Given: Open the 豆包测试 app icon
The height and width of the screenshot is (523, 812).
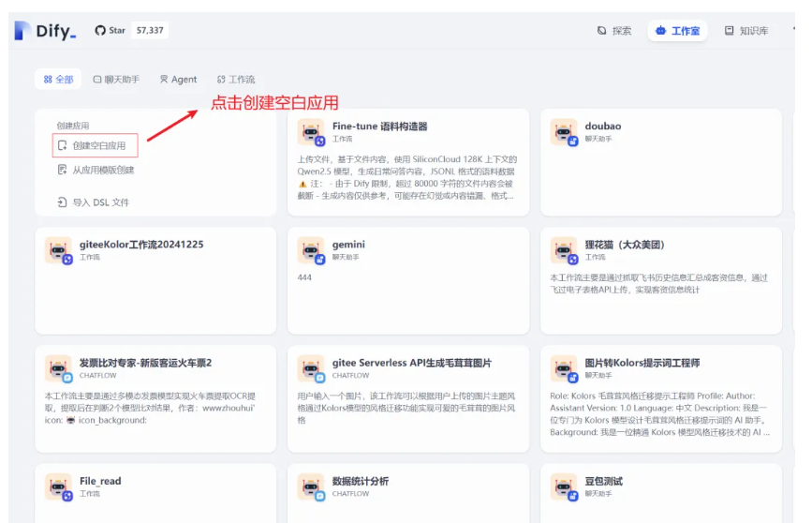Looking at the screenshot, I should (x=564, y=486).
